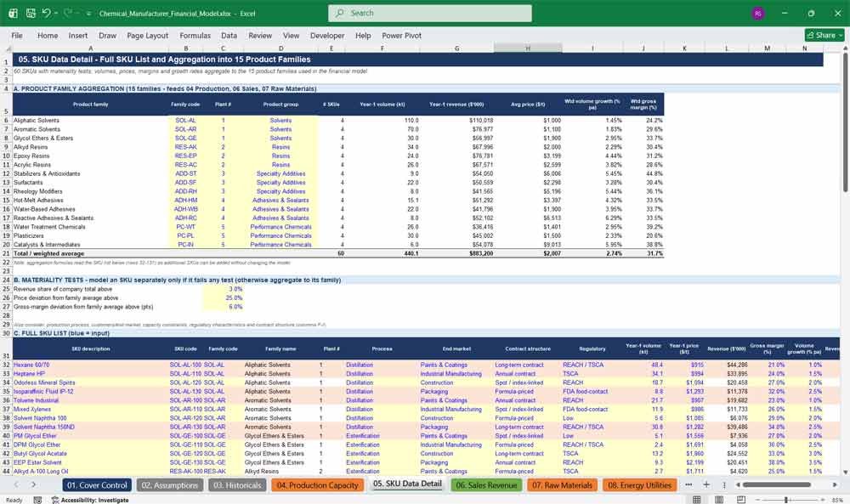The height and width of the screenshot is (504, 850).
Task: Click the Save icon in Quick Access Toolbar
Action: pyautogui.click(x=31, y=13)
